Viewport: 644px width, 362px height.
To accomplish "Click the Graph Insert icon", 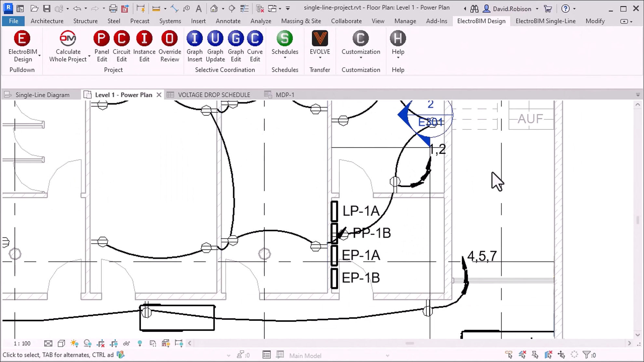I will click(195, 38).
